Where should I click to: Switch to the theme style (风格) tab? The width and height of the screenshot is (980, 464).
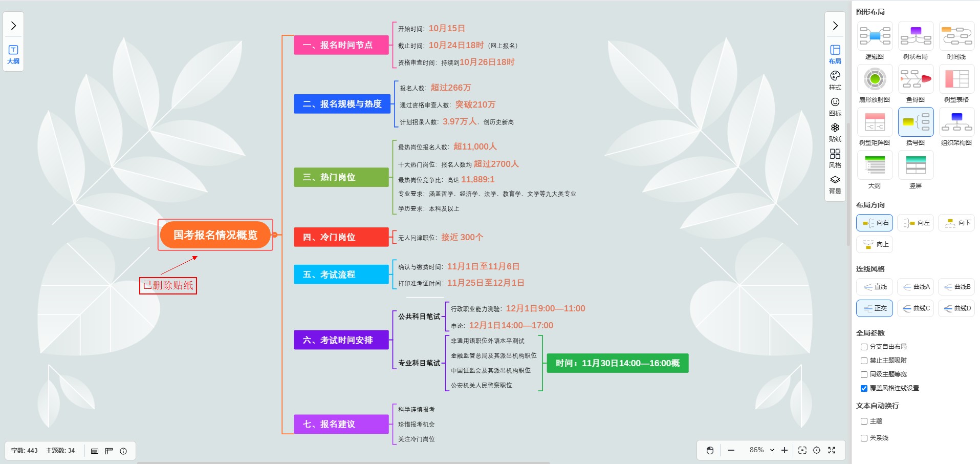(835, 158)
